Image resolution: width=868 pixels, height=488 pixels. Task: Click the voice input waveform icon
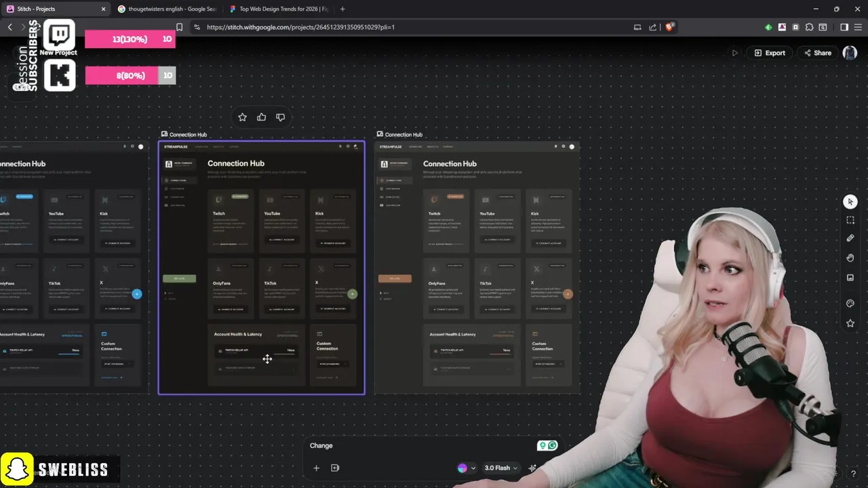click(x=533, y=468)
